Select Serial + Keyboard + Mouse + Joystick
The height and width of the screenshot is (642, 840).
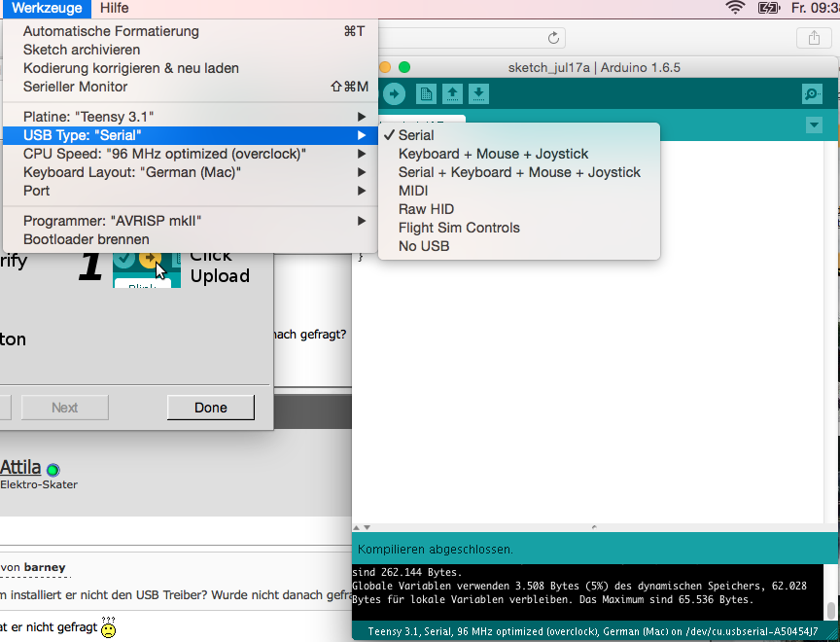point(519,172)
